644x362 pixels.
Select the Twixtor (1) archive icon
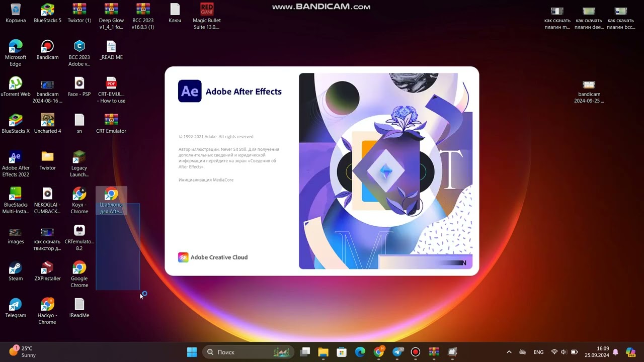tap(79, 14)
